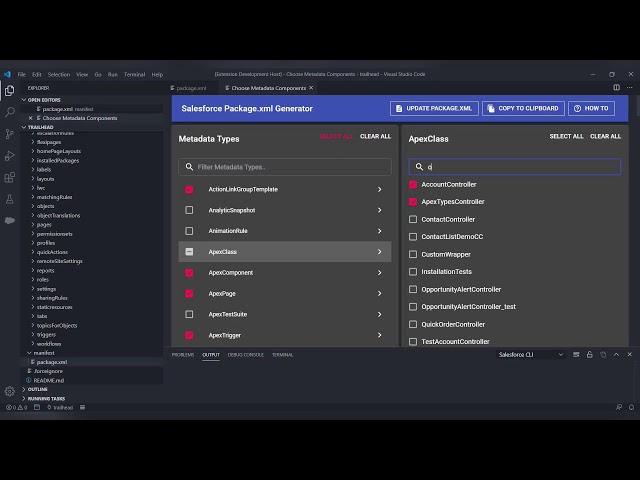Open the Explorer view in activity bar
Image resolution: width=640 pixels, height=480 pixels.
click(9, 90)
